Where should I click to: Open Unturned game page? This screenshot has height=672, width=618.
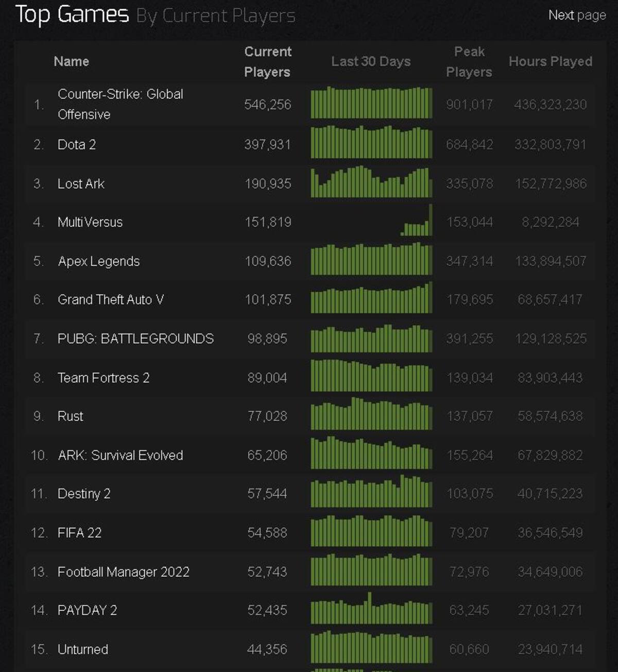[83, 649]
